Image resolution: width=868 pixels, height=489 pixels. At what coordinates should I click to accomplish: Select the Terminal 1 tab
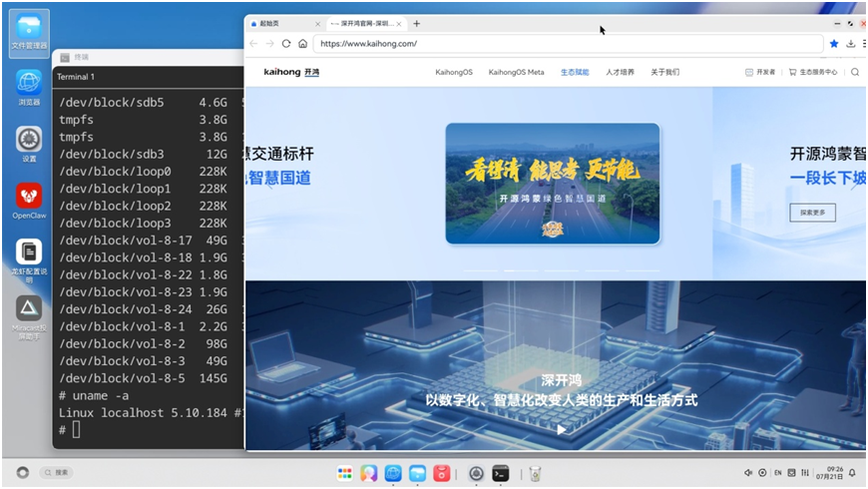(76, 77)
